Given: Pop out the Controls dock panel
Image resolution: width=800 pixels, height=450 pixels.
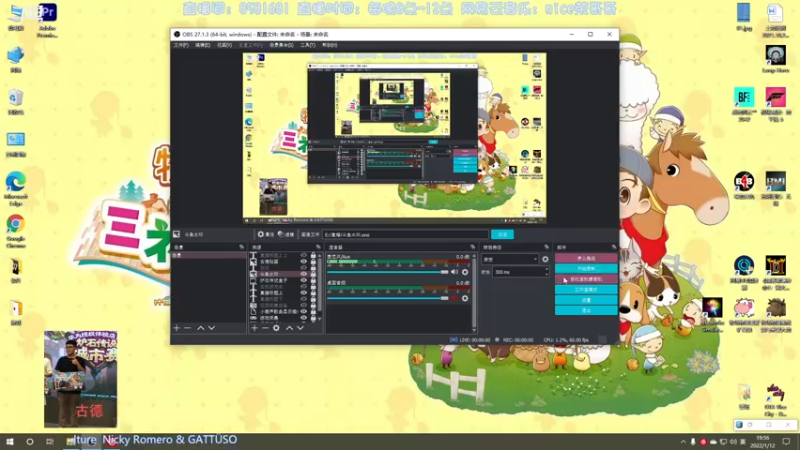Looking at the screenshot, I should (614, 247).
